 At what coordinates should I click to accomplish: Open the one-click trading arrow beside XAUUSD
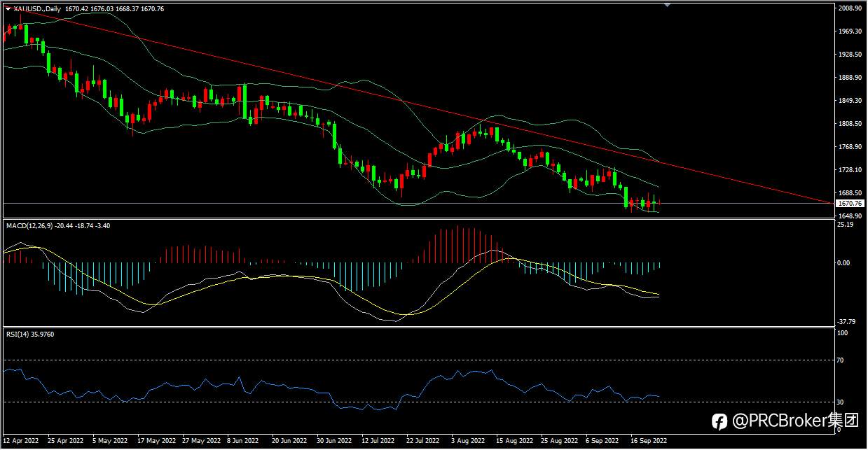point(8,9)
